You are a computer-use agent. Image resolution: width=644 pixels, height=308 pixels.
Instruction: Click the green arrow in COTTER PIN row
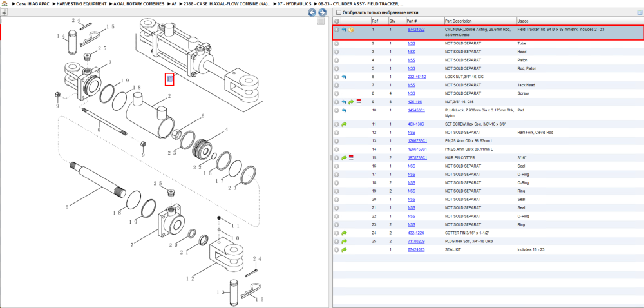(x=344, y=233)
